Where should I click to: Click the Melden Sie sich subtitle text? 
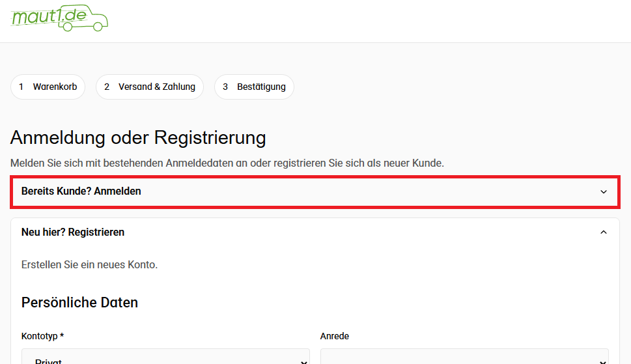227,163
